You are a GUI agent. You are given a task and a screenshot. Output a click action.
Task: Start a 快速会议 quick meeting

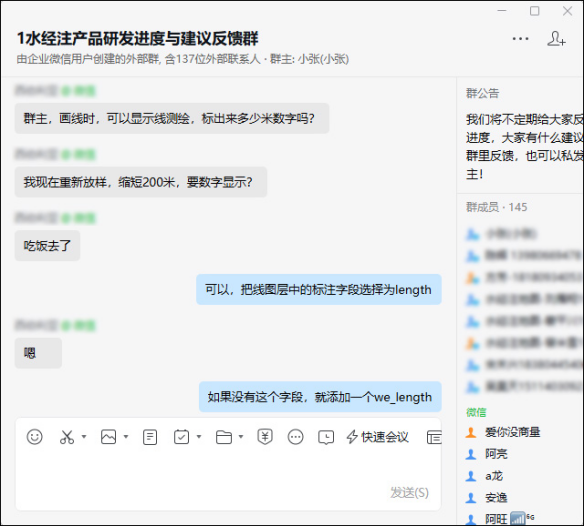point(378,437)
